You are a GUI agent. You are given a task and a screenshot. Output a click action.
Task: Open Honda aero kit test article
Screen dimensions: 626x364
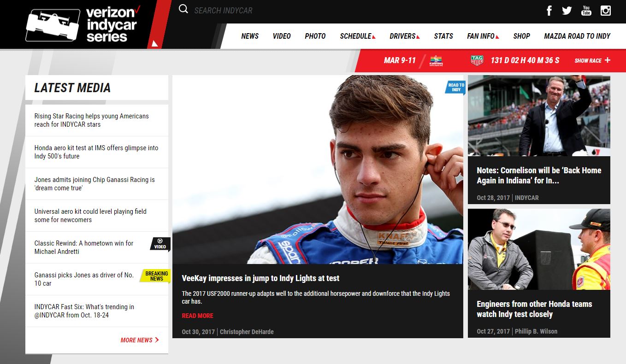tap(97, 152)
